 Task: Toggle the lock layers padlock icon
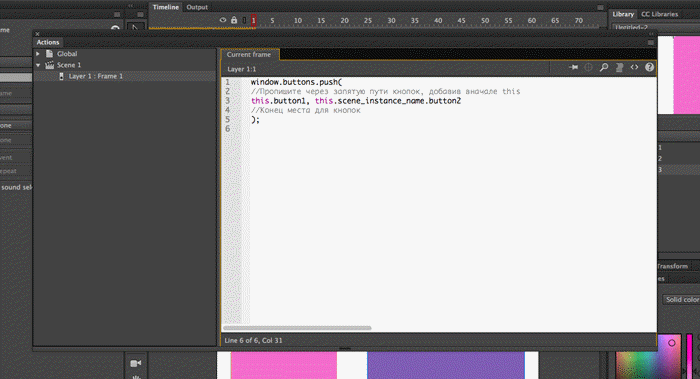point(234,20)
